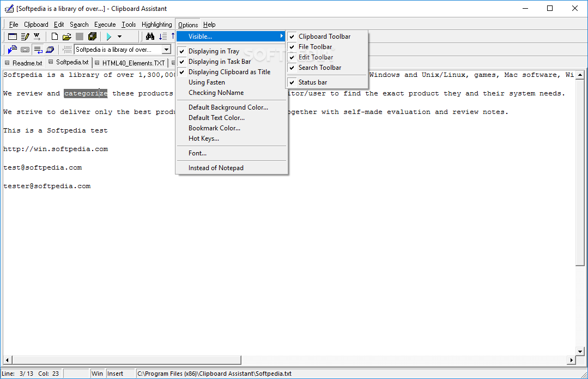Image resolution: width=588 pixels, height=379 pixels.
Task: Expand the Visible... submenu entry
Action: click(232, 37)
